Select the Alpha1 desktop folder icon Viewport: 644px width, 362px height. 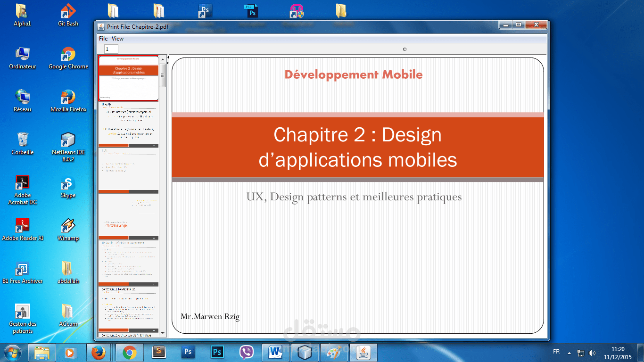click(22, 15)
